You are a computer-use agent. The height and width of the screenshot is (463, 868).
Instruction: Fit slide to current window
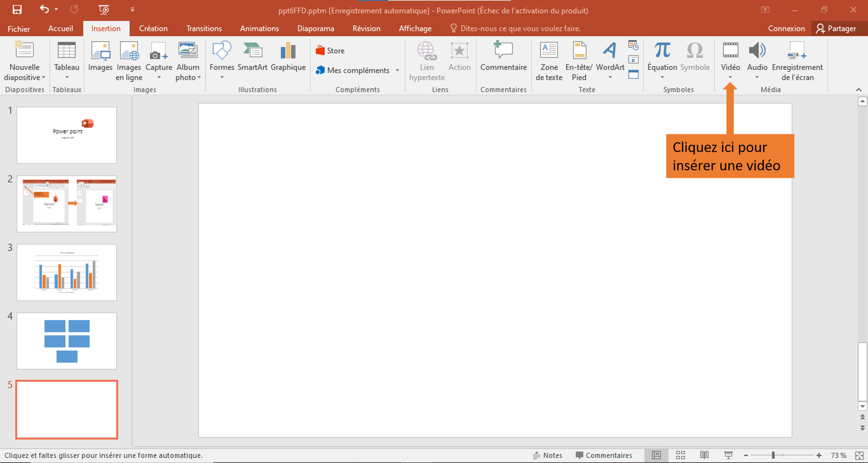coord(859,455)
